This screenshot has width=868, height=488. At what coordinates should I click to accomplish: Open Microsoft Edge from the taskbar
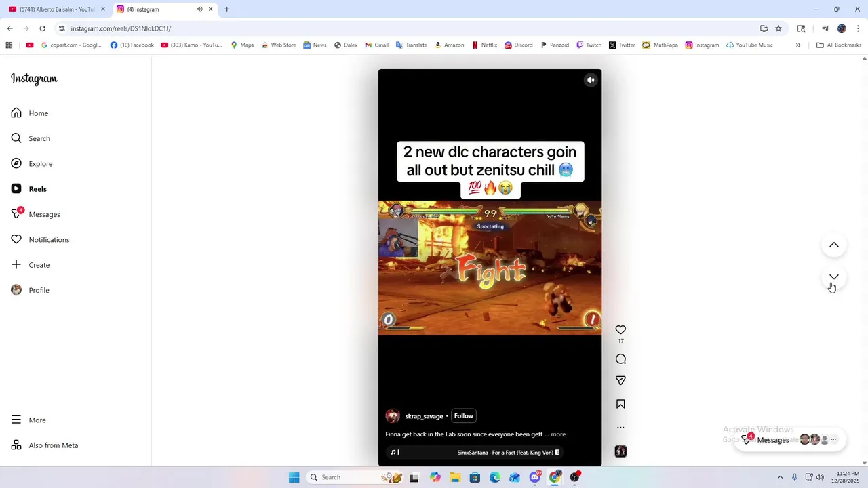[495, 477]
